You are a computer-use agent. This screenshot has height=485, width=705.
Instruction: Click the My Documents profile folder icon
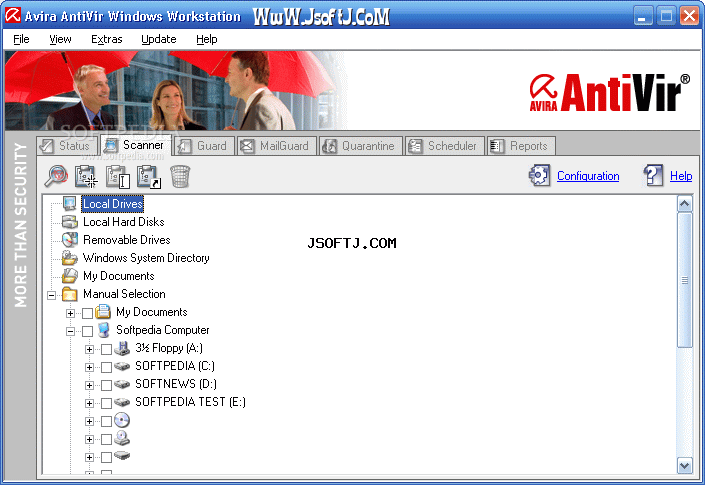pyautogui.click(x=70, y=276)
